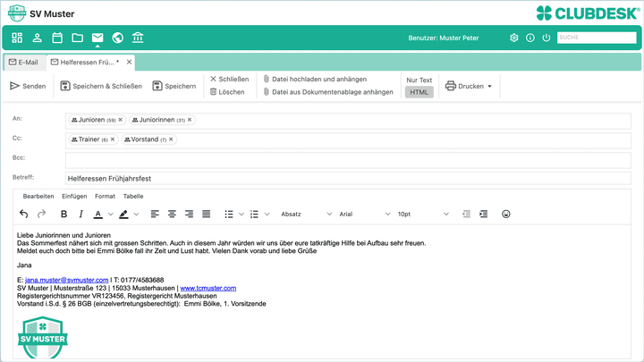Save the draft with Speichern
The width and height of the screenshot is (644, 362).
pos(174,86)
